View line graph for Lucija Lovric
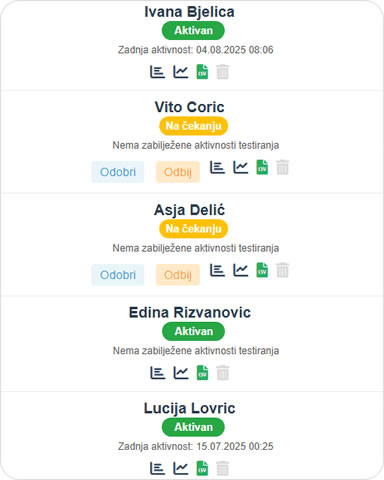The width and height of the screenshot is (384, 480). click(181, 468)
